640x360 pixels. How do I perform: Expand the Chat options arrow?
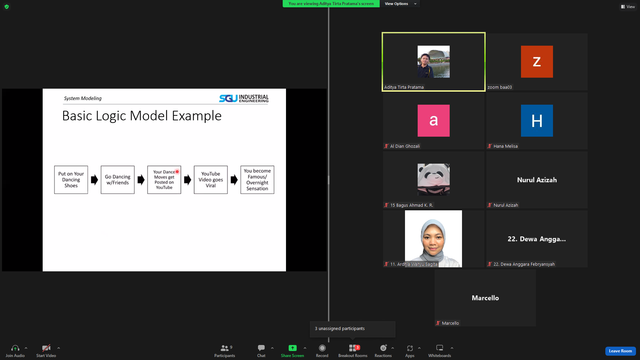pyautogui.click(x=272, y=348)
